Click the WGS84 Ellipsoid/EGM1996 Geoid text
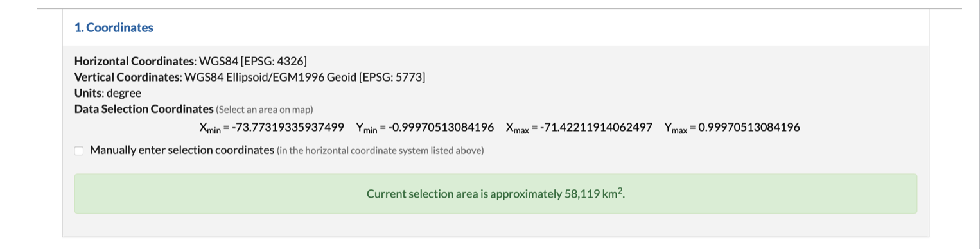The image size is (980, 249). coord(270,78)
